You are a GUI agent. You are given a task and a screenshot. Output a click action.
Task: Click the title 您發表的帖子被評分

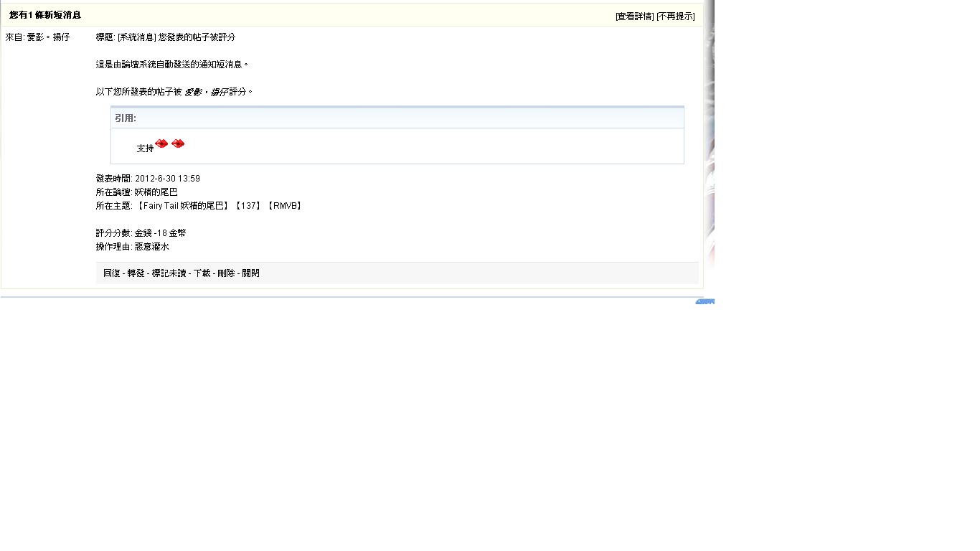[x=197, y=37]
